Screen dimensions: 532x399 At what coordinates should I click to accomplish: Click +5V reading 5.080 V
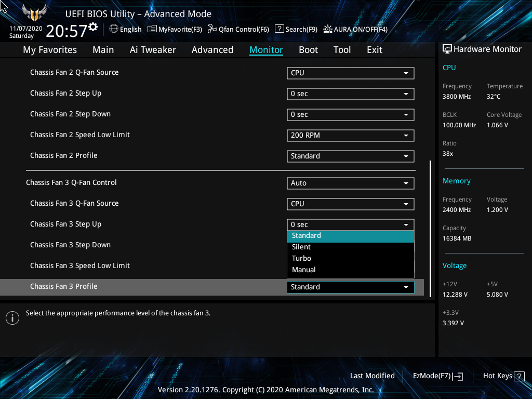pyautogui.click(x=497, y=295)
